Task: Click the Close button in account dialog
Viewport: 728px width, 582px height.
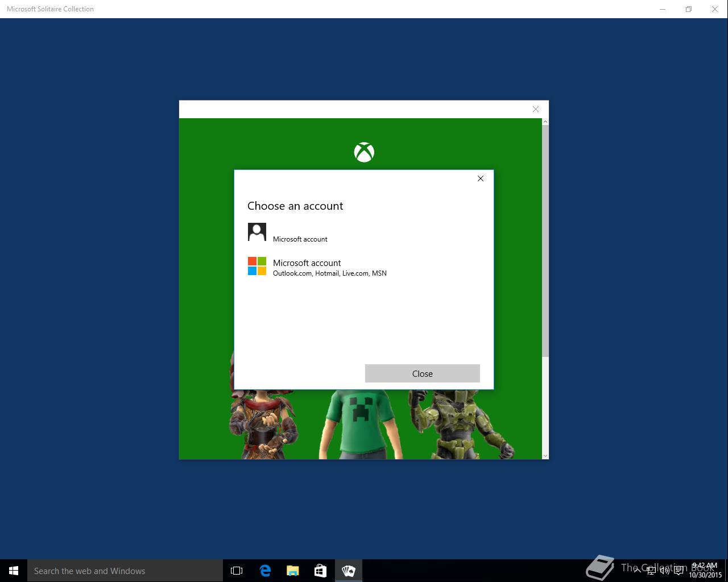Action: pyautogui.click(x=423, y=373)
